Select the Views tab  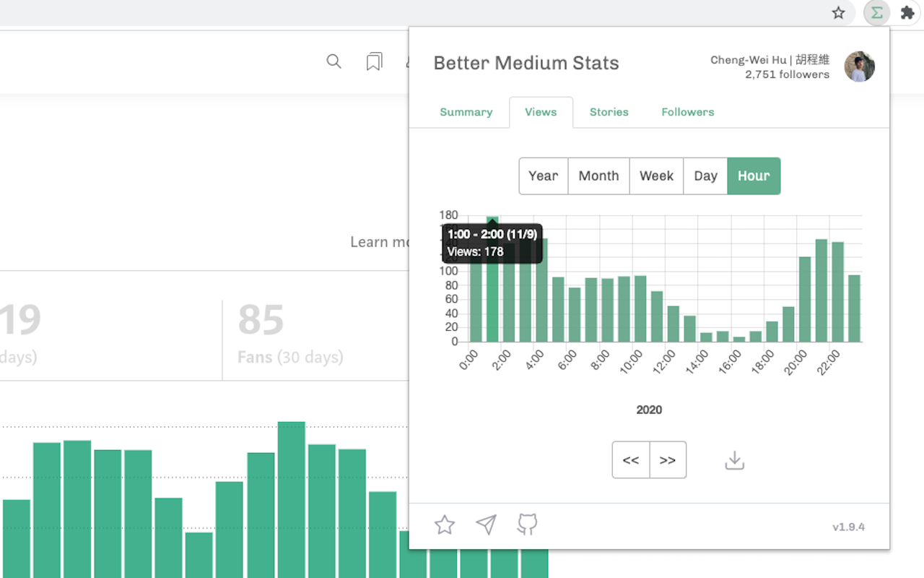pyautogui.click(x=541, y=112)
